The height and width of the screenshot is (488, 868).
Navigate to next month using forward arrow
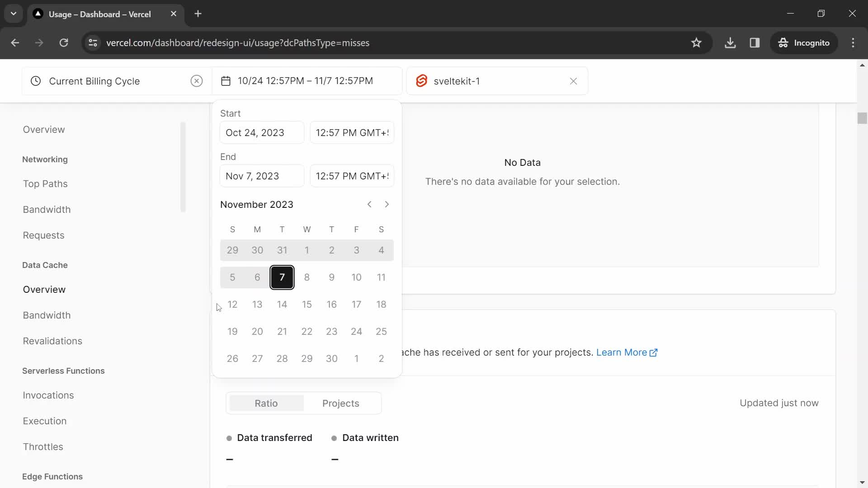pos(387,204)
